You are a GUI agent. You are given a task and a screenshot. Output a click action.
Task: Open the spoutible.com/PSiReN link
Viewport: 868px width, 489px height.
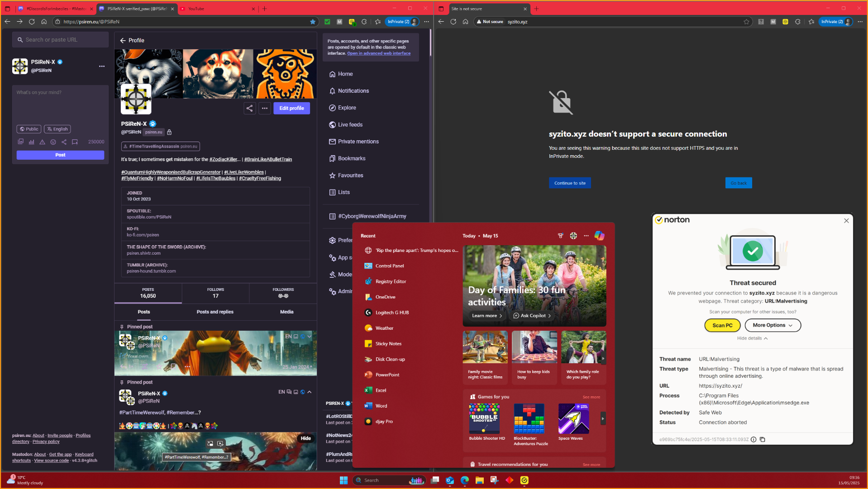pyautogui.click(x=149, y=217)
